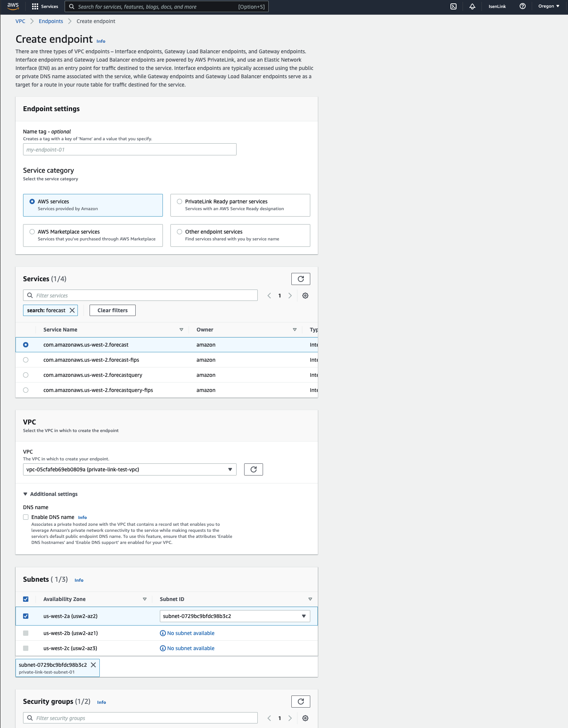Open the help question mark icon
This screenshot has height=728, width=568.
click(x=523, y=6)
